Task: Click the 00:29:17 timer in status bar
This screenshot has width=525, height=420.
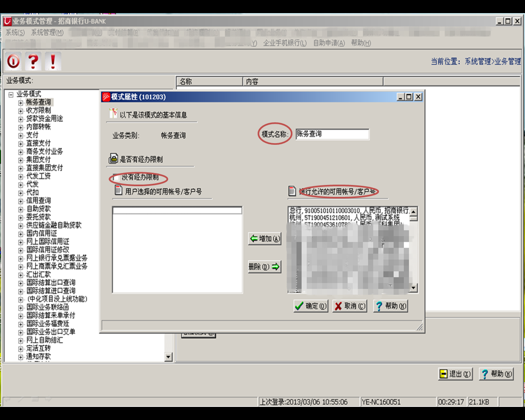Action: click(452, 402)
